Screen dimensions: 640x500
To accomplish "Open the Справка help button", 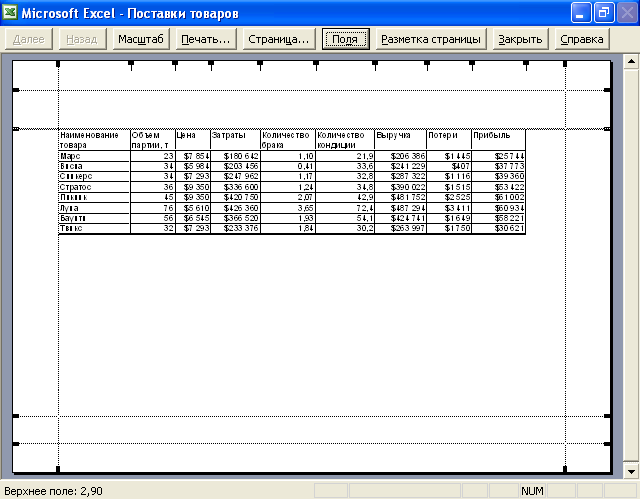I will point(582,39).
